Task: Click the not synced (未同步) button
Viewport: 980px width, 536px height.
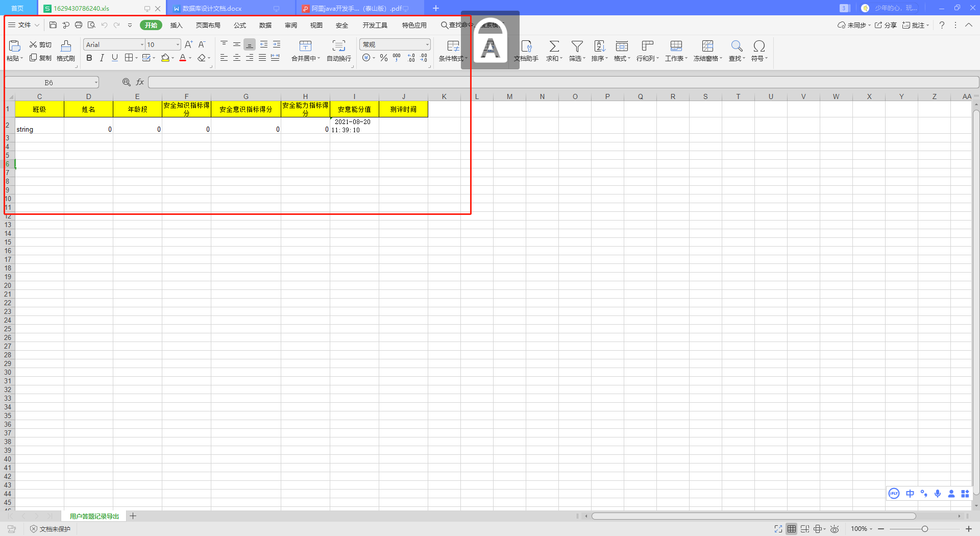Action: coord(853,25)
